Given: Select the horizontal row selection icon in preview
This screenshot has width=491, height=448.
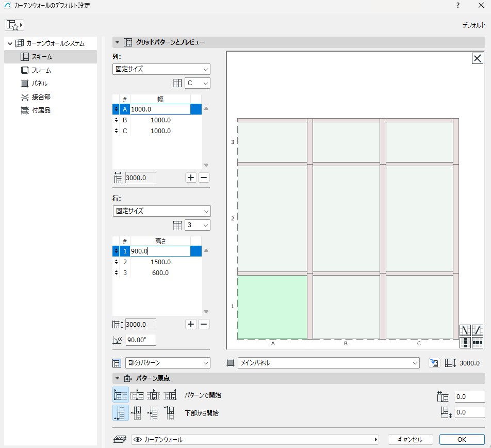Looking at the screenshot, I should click(478, 343).
